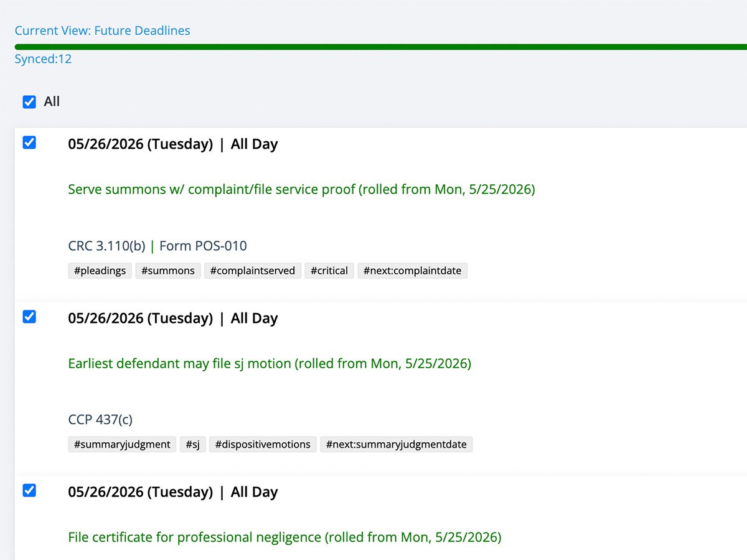Toggle the professional negligence certificate checkbox
Viewport: 747px width, 560px height.
pos(29,491)
